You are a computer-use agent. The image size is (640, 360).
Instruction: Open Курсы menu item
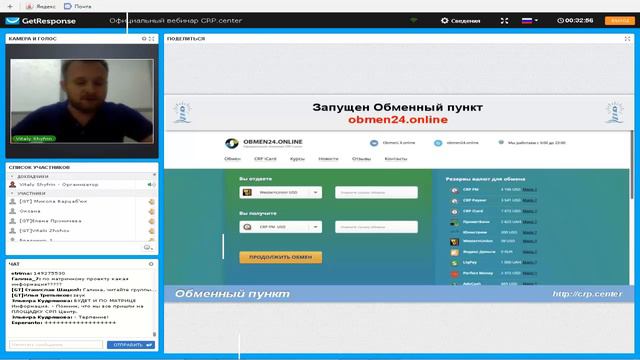(297, 159)
